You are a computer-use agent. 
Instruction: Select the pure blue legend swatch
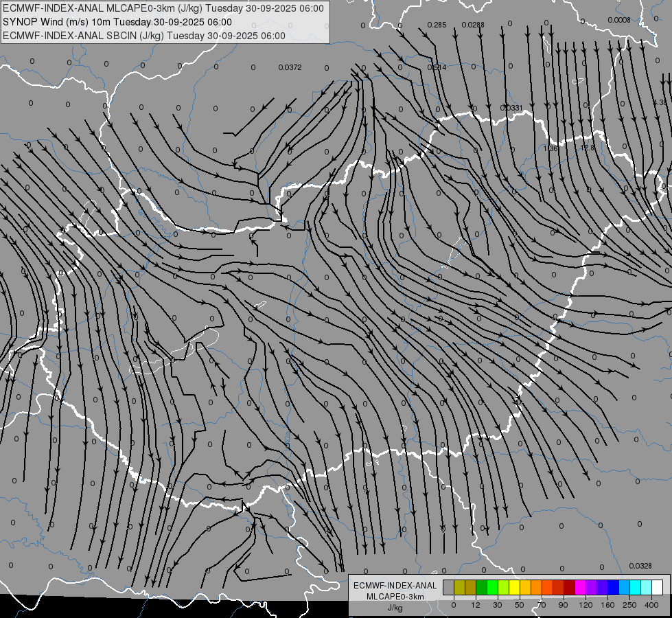click(613, 587)
